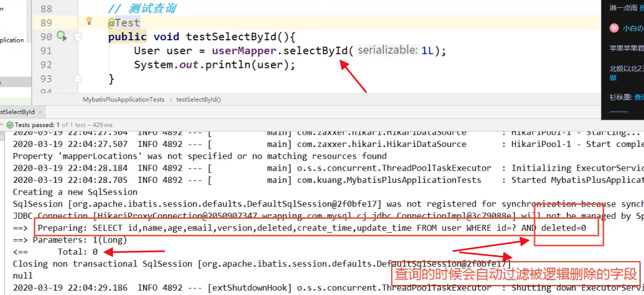Click the '// 测试查询' comment line

pyautogui.click(x=142, y=9)
